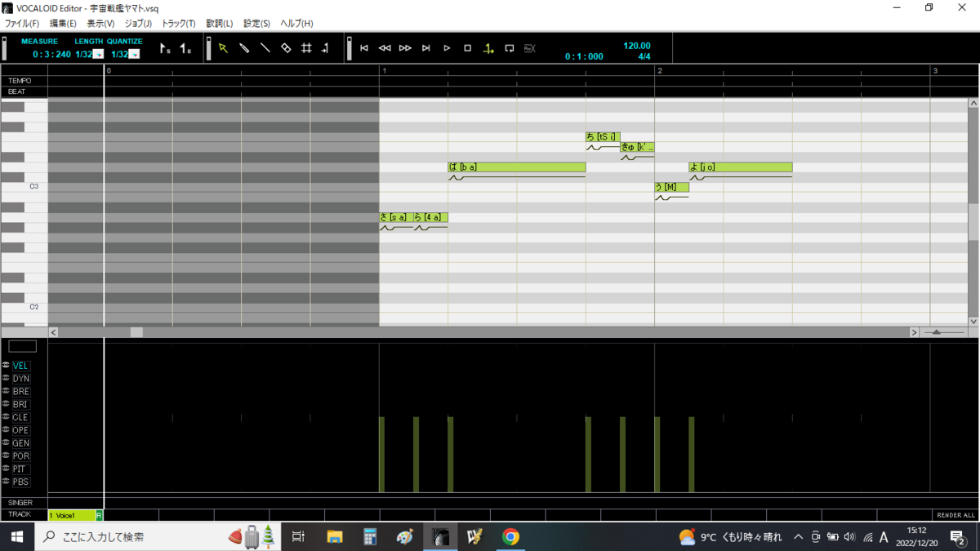Select the VEL control parameter

click(x=20, y=366)
